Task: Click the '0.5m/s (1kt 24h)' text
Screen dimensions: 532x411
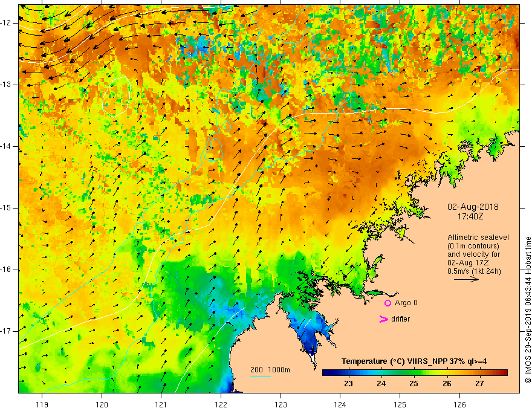Action: [474, 271]
